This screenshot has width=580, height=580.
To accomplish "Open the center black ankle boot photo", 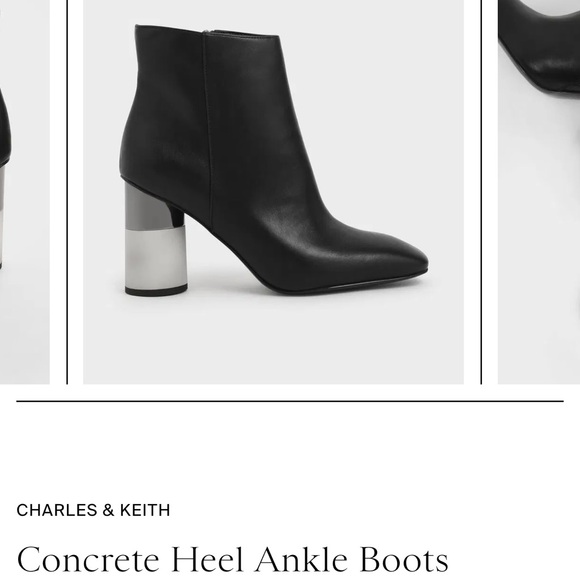I will click(x=273, y=192).
